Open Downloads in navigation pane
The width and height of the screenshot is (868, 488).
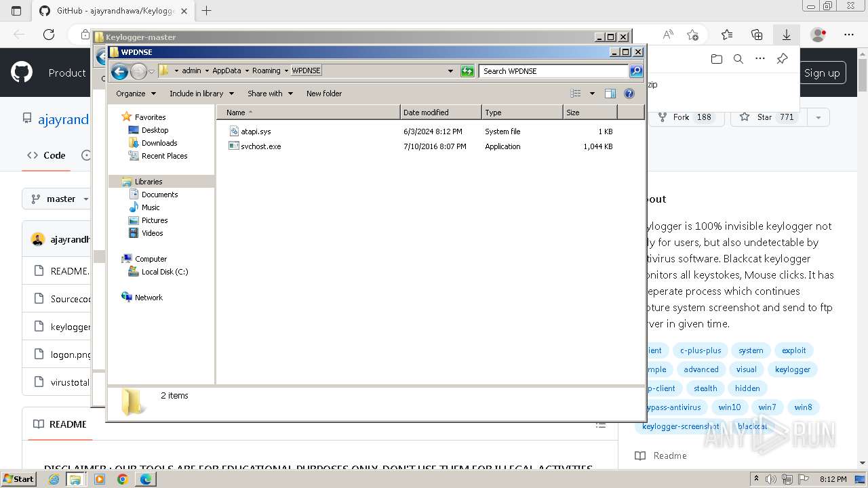[x=159, y=143]
